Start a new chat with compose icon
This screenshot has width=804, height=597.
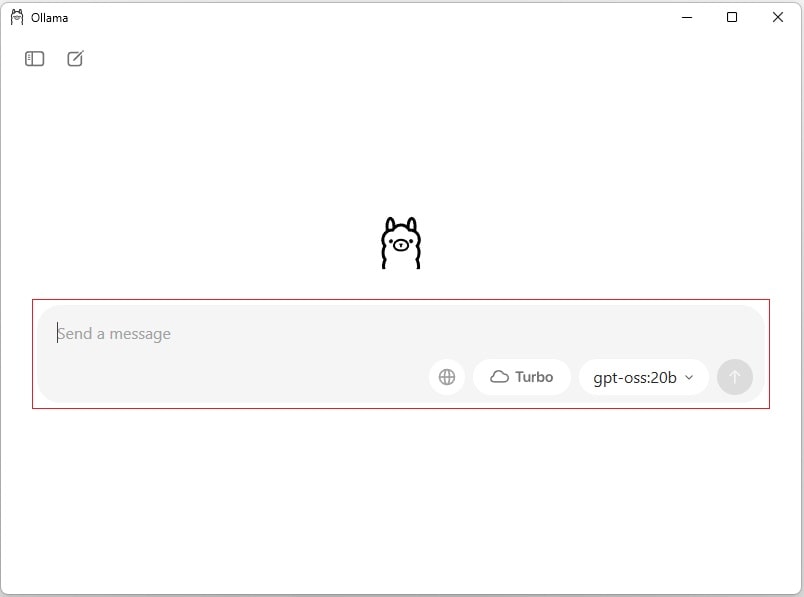pos(75,58)
